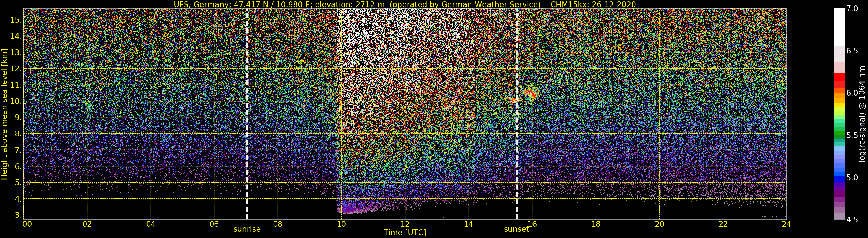Click the time axis tick "12"
Screen dimensions: 868x238
click(405, 224)
